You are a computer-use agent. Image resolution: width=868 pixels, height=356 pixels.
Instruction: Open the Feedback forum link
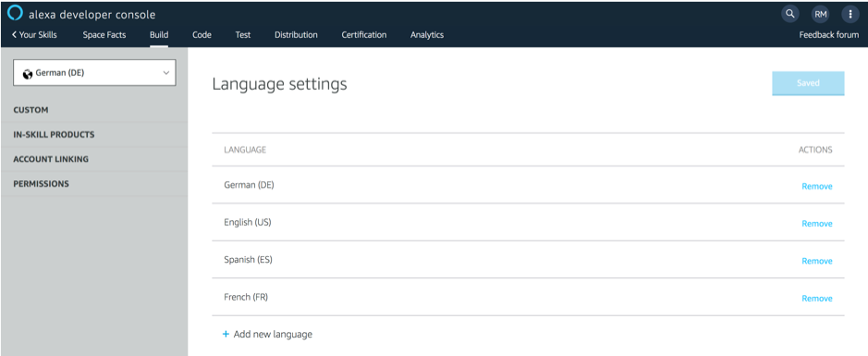pyautogui.click(x=828, y=35)
